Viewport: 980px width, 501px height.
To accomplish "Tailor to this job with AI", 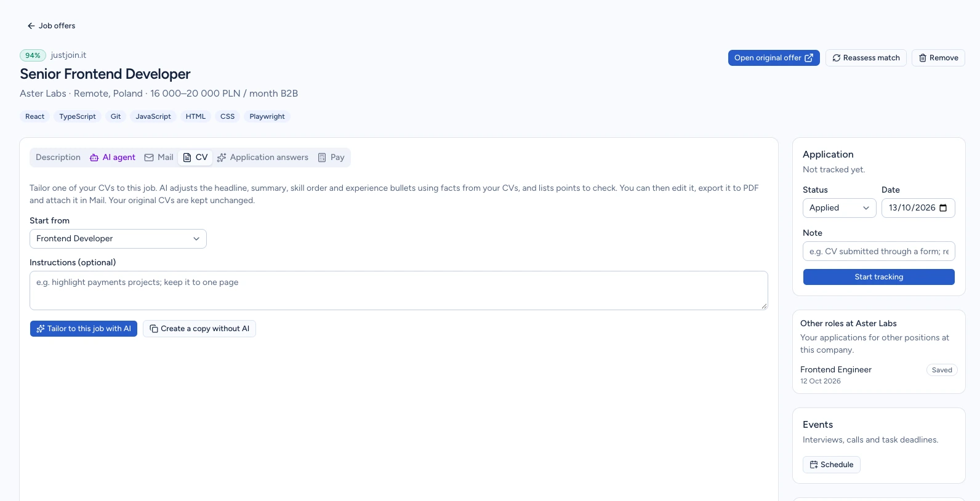I will pyautogui.click(x=84, y=329).
